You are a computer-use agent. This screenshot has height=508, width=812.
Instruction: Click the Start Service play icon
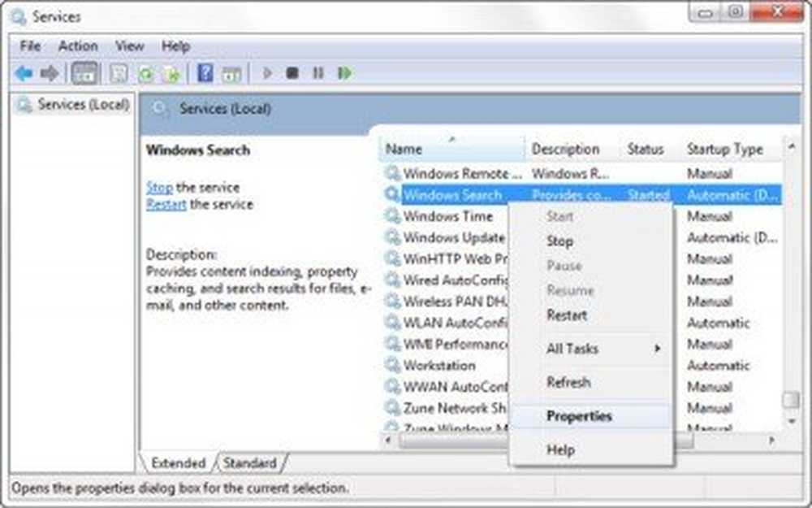[x=267, y=73]
